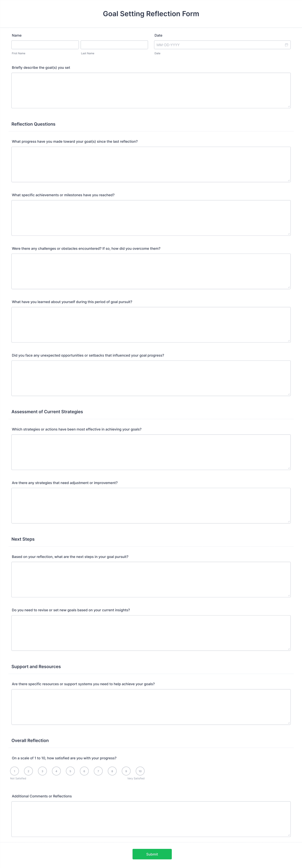Click the Last Name input field
Viewport: 302px width, 868px height.
(114, 45)
